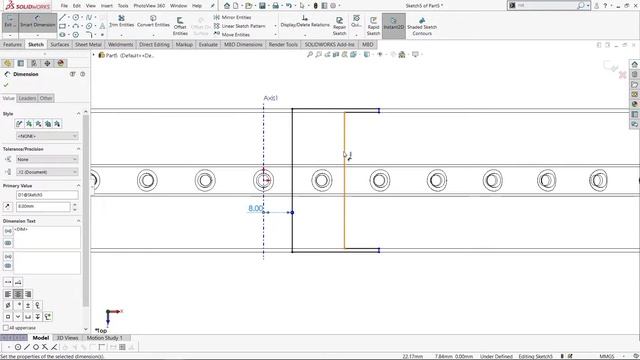
Task: Click the primary value 8.00mm field
Action: (x=43, y=207)
